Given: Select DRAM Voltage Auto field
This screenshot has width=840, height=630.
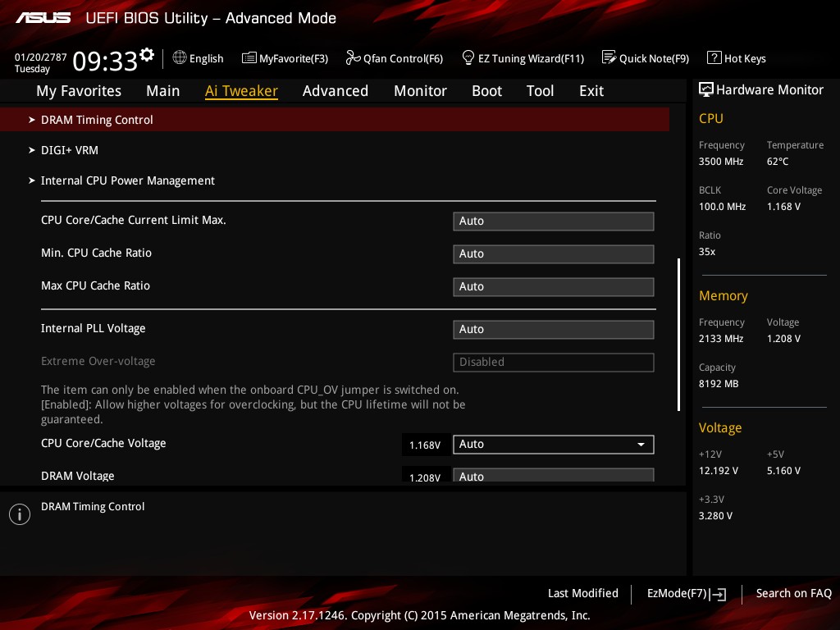Looking at the screenshot, I should click(554, 475).
